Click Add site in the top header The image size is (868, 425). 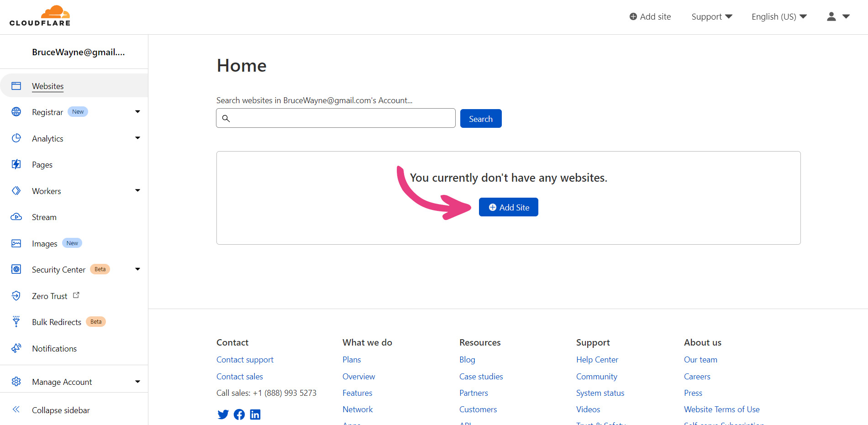(x=650, y=17)
